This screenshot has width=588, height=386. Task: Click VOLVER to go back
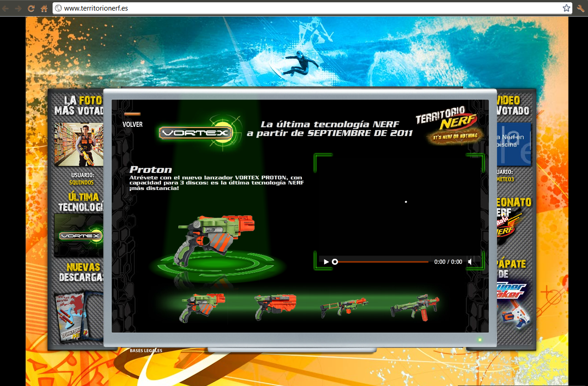(132, 125)
